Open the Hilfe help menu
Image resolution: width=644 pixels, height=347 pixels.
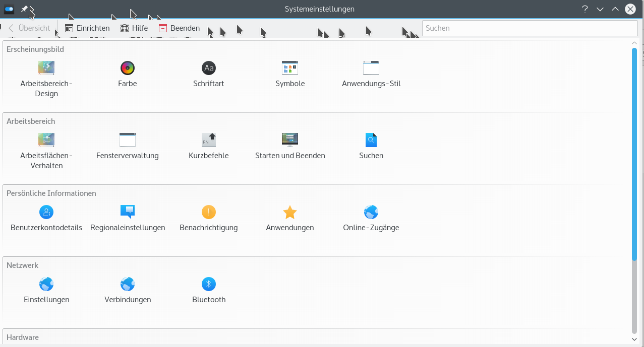[x=134, y=28]
